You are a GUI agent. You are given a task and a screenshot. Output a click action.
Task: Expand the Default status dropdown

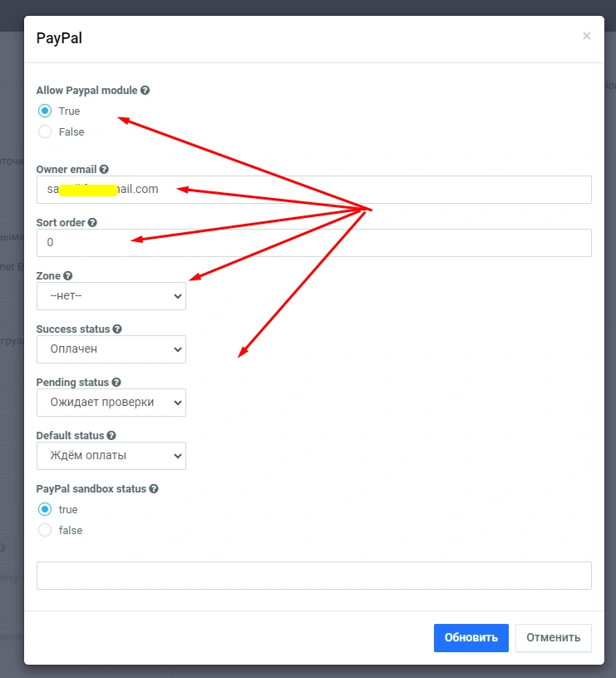[x=111, y=456]
